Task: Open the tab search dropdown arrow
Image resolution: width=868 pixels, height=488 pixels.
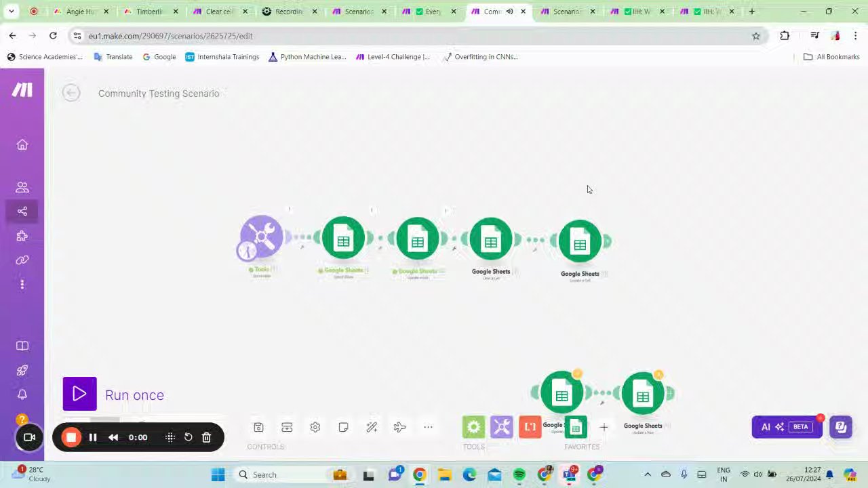Action: point(12,12)
